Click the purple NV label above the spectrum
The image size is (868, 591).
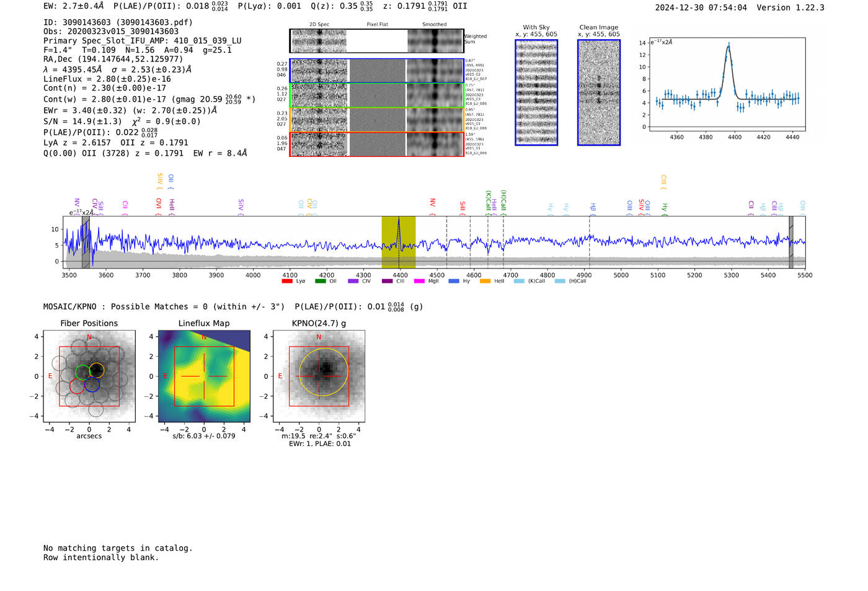(x=77, y=203)
